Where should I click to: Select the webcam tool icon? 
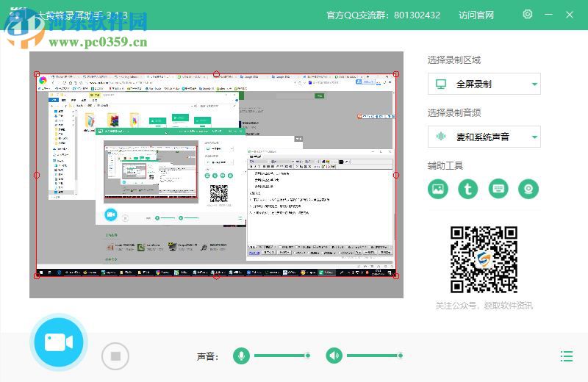[528, 189]
